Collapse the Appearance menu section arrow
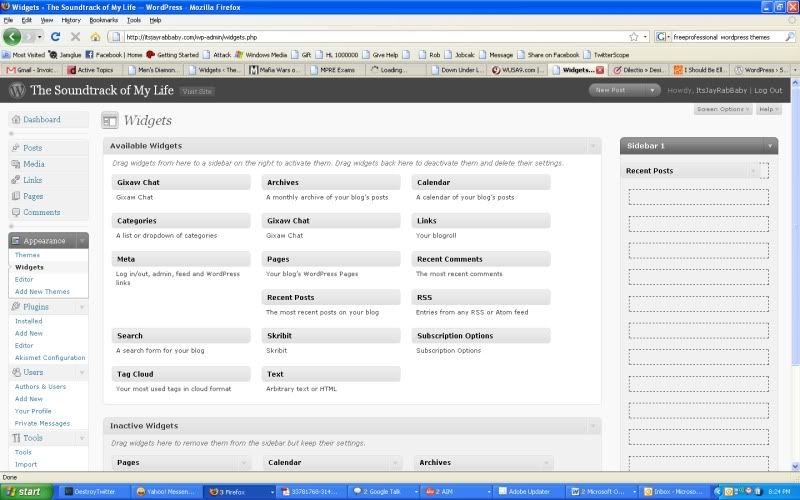Viewport: 800px width, 500px height. 81,241
